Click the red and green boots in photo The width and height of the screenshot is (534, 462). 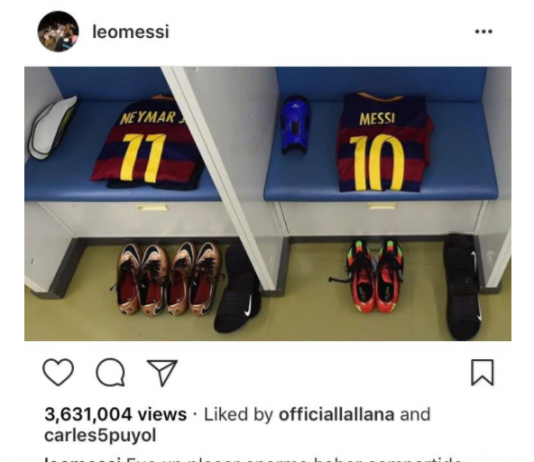pyautogui.click(x=375, y=276)
